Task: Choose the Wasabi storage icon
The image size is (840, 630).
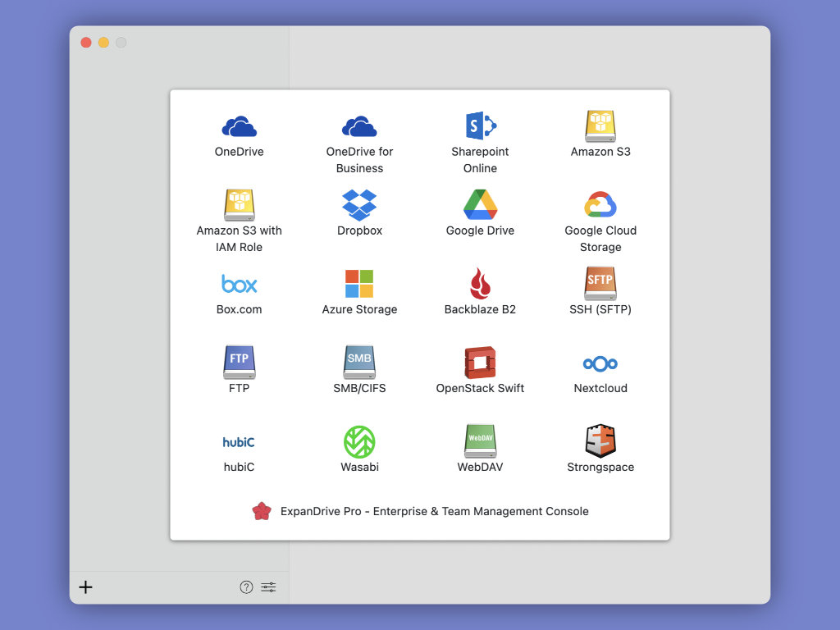Action: (359, 442)
